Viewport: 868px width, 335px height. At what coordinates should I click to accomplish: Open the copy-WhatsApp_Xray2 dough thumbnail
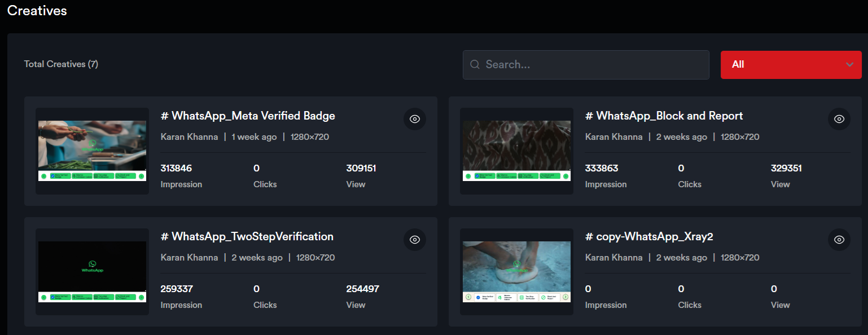516,271
